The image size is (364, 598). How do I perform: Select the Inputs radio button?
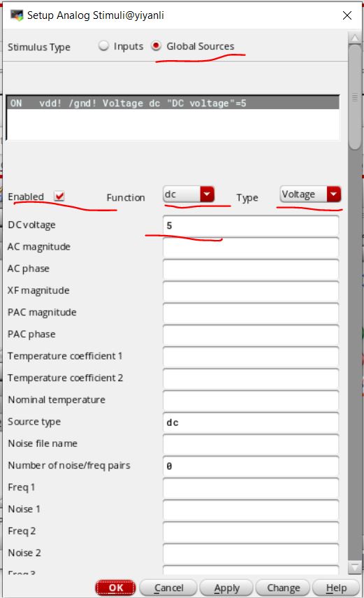[x=103, y=46]
